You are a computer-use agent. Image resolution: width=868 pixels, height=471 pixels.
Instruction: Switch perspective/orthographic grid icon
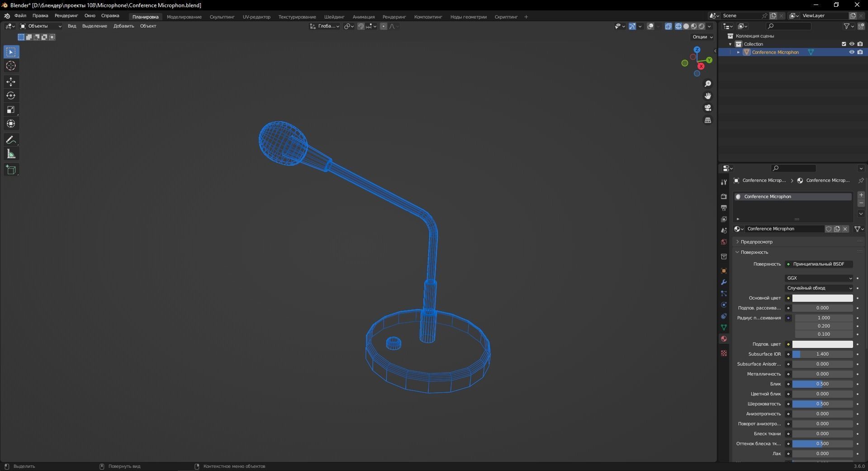(x=708, y=120)
